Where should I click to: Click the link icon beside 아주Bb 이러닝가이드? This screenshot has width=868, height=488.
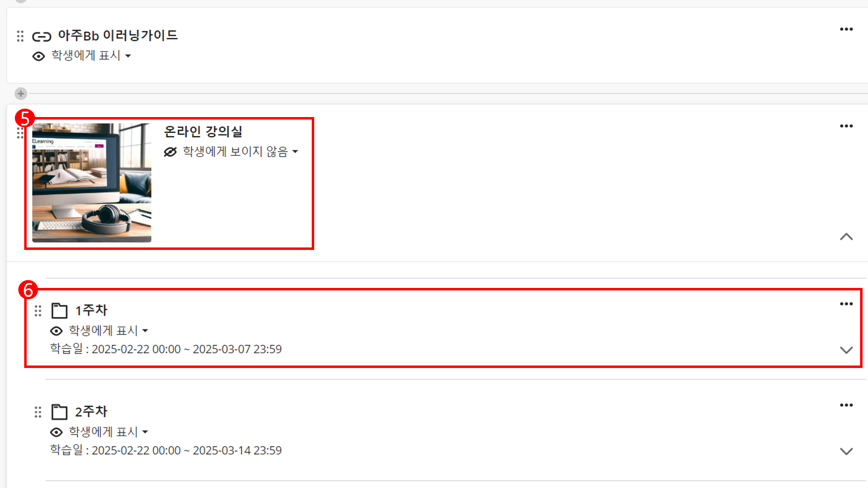[41, 37]
